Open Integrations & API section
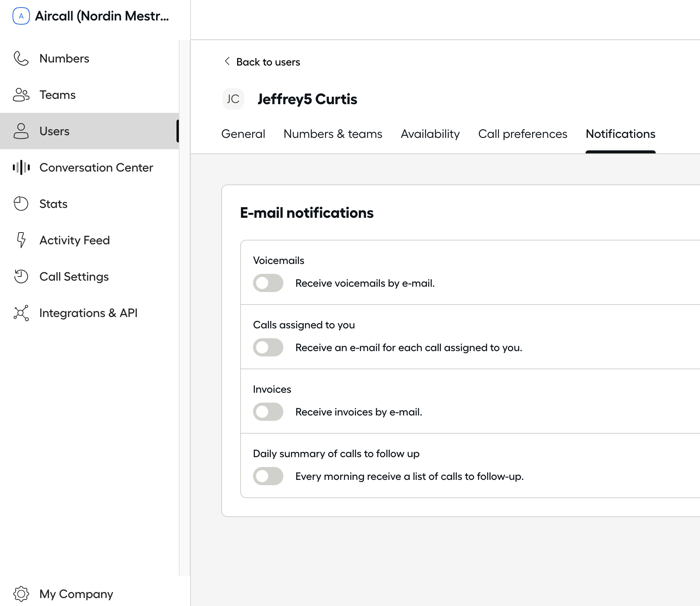Viewport: 700px width, 606px height. (89, 313)
